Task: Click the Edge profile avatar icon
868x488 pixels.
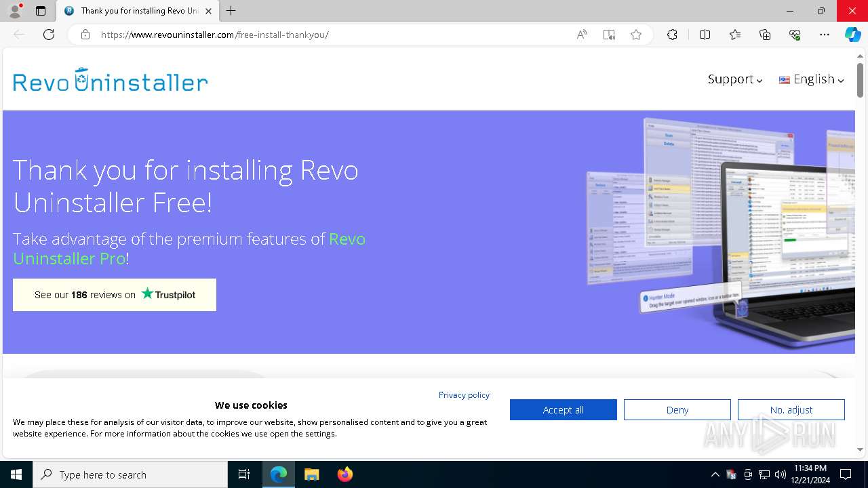Action: coord(15,11)
